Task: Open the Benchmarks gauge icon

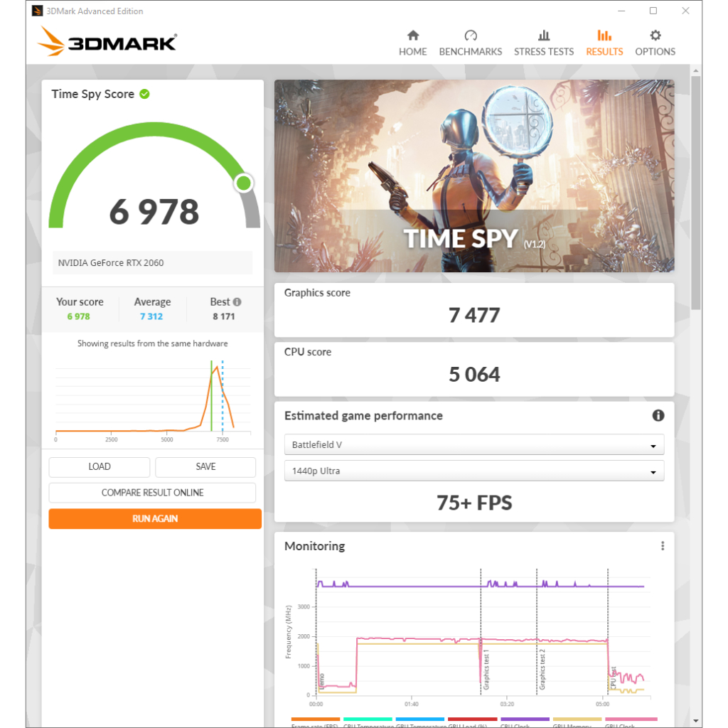Action: coord(471,36)
